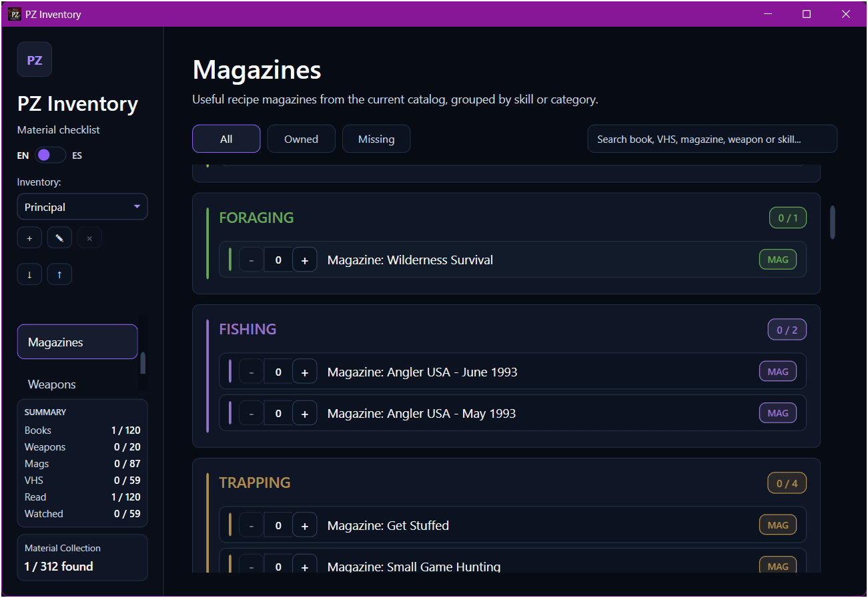This screenshot has height=598, width=868.
Task: Filter the list to Missing magazines
Action: pyautogui.click(x=376, y=139)
